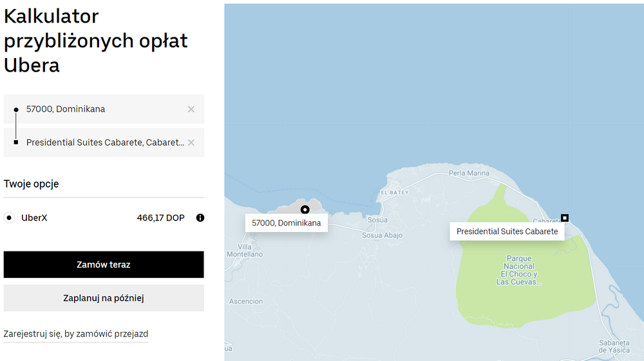Click Villa Montellano label on the map
The width and height of the screenshot is (644, 361).
tap(245, 250)
